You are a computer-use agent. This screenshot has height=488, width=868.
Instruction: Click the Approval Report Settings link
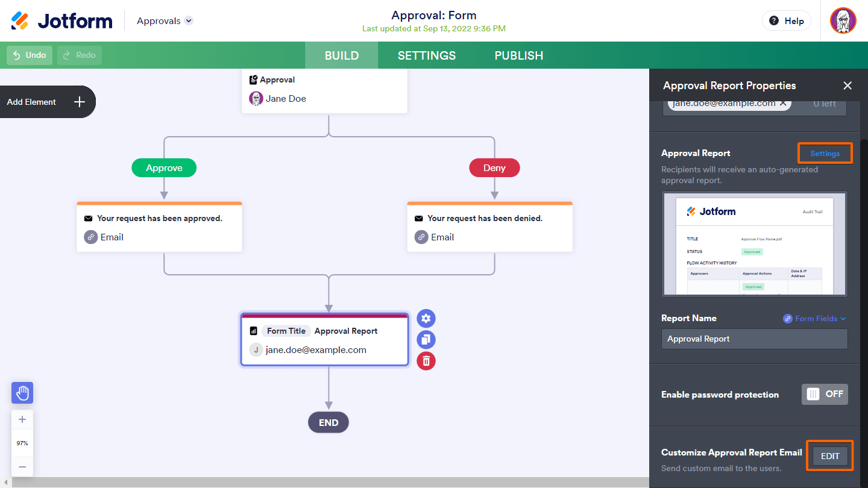(x=825, y=154)
